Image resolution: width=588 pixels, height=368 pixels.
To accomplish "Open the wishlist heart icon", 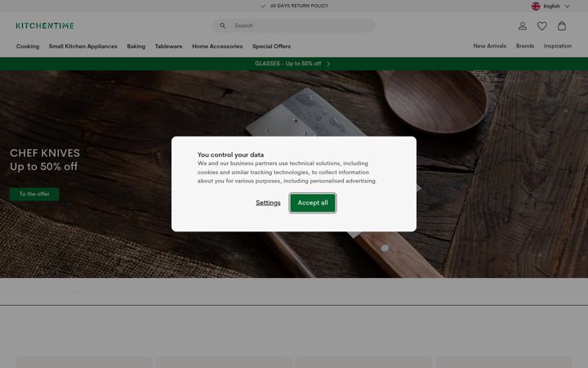I will click(x=542, y=26).
